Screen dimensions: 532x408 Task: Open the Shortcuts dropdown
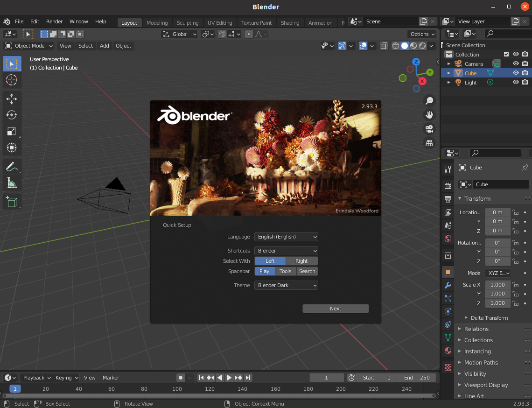(286, 251)
